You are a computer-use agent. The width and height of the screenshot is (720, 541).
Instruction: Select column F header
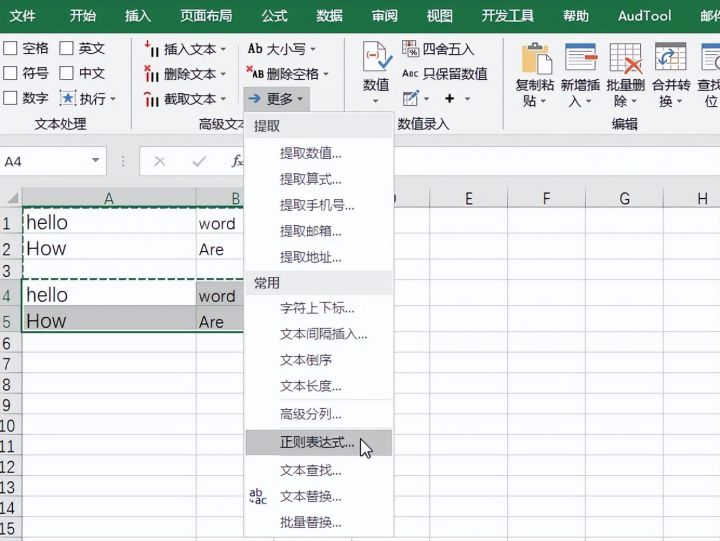coord(546,198)
